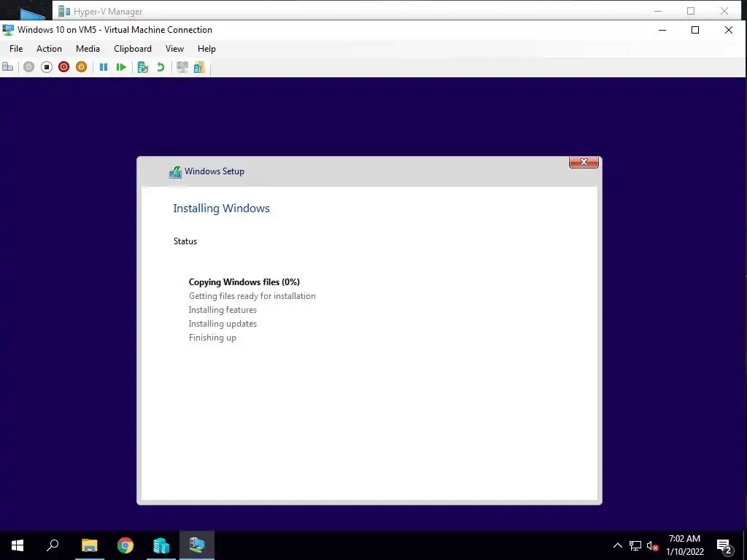Click the Ctrl+Alt+Delete toolbar icon
The height and width of the screenshot is (560, 747).
(x=7, y=67)
